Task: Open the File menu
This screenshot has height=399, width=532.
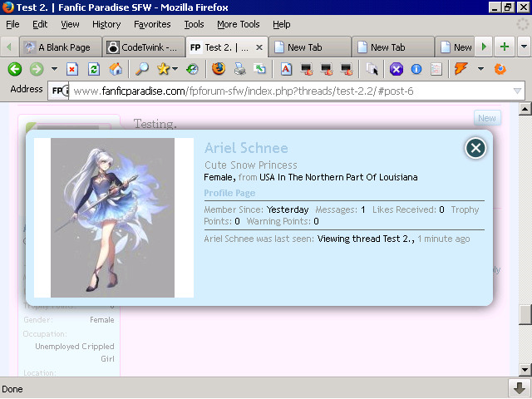Action: click(x=12, y=24)
